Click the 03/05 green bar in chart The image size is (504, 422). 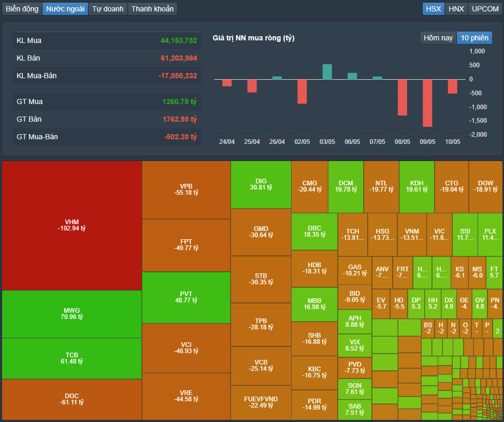pos(327,71)
